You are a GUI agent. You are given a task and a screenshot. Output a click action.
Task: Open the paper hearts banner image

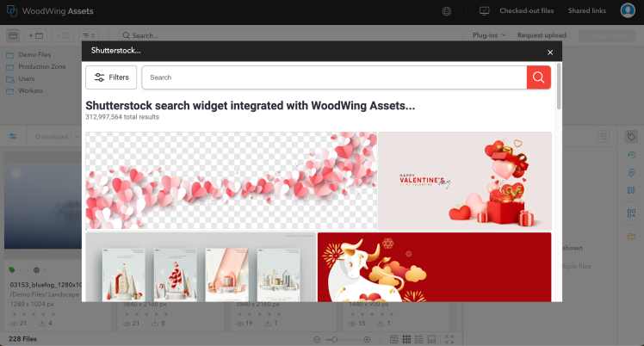(x=232, y=181)
